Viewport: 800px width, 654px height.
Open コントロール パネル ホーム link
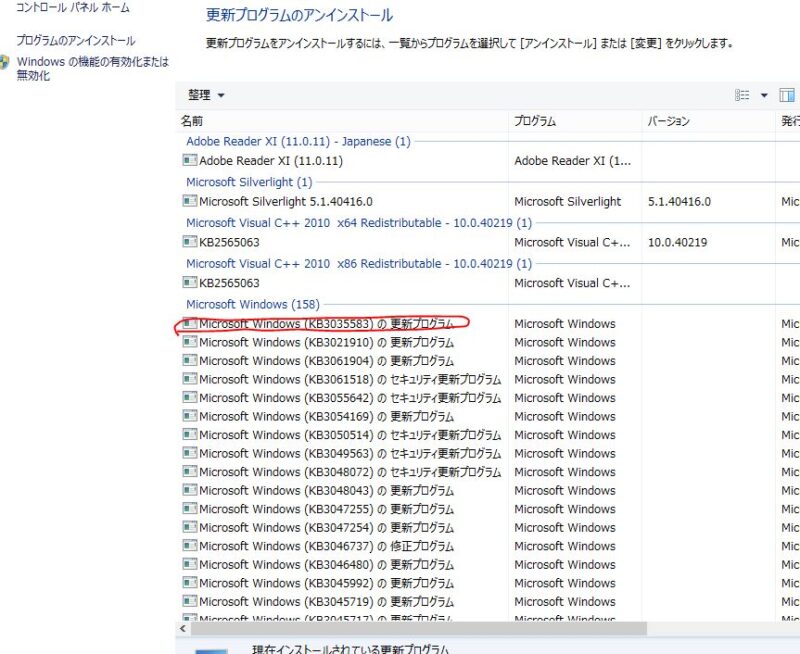coord(72,8)
